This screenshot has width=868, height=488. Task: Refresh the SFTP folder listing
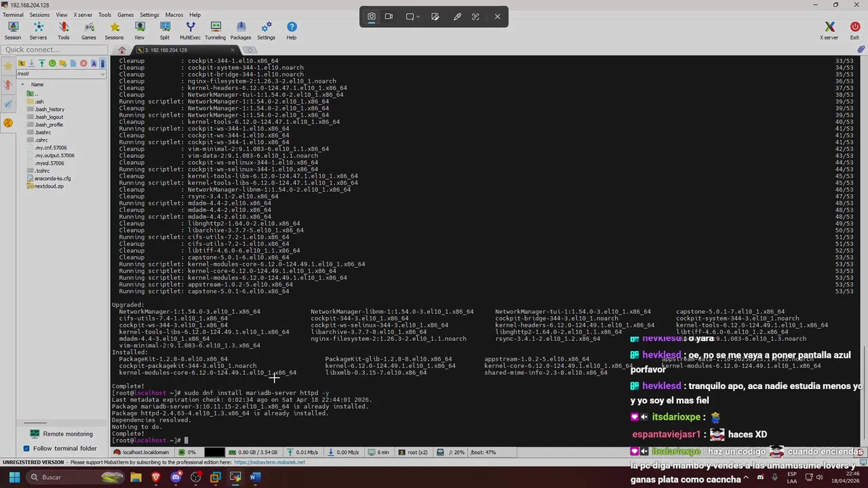[x=52, y=63]
